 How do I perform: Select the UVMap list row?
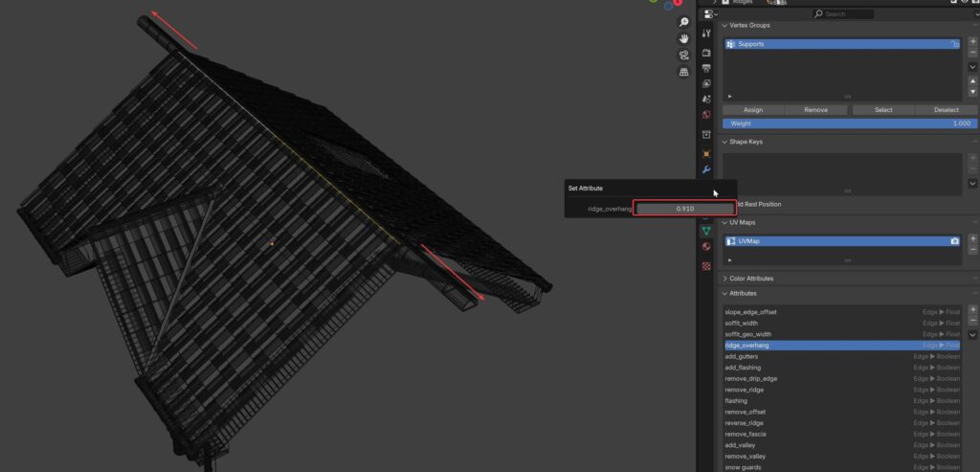point(842,241)
